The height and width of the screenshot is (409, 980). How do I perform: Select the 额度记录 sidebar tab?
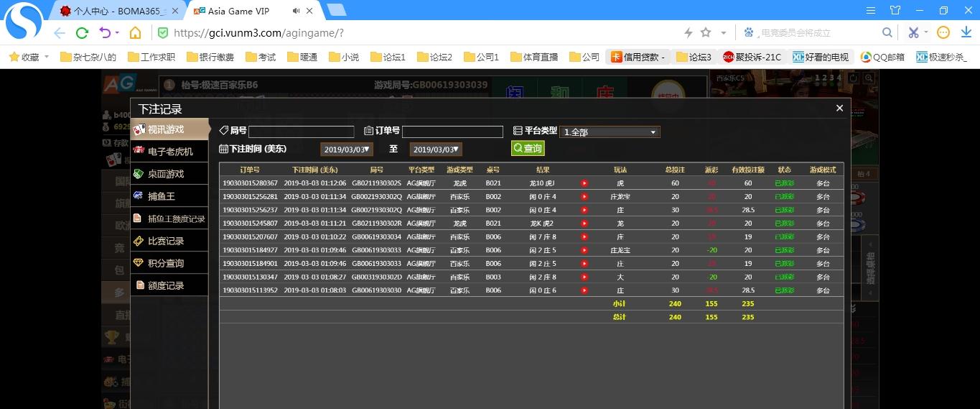pyautogui.click(x=169, y=285)
